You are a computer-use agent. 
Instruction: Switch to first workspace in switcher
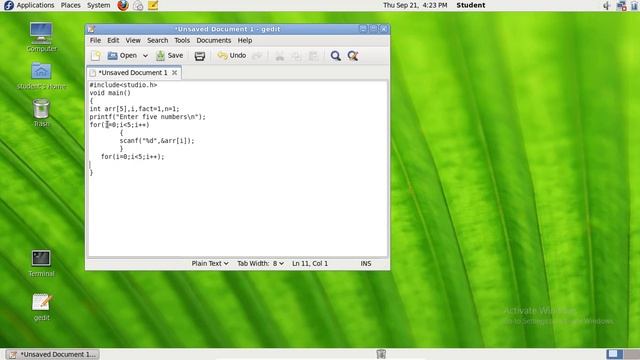(x=614, y=354)
